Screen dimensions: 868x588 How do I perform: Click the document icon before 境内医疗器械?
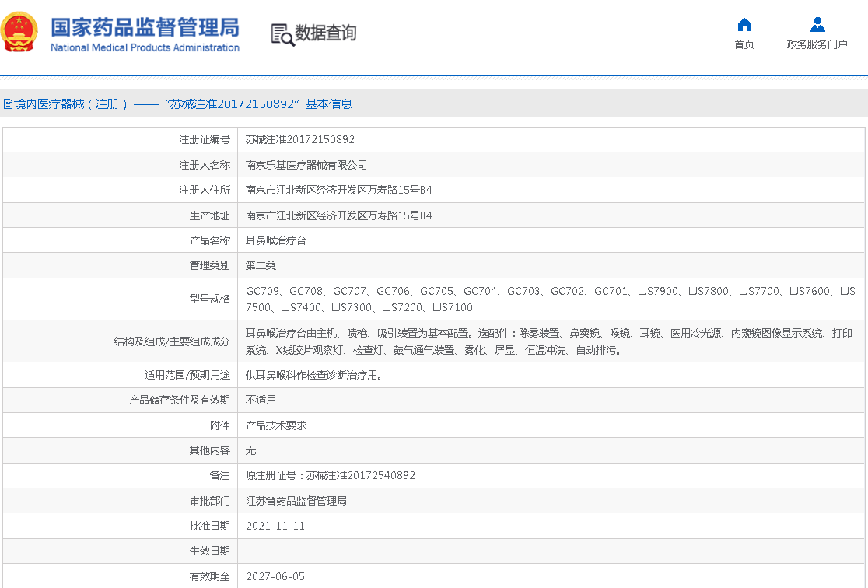click(x=8, y=104)
